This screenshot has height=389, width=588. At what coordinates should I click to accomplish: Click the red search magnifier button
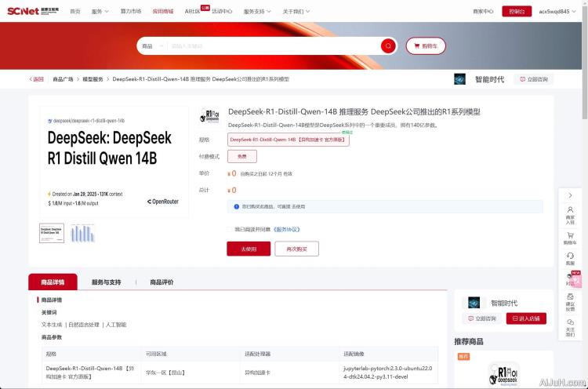[388, 46]
